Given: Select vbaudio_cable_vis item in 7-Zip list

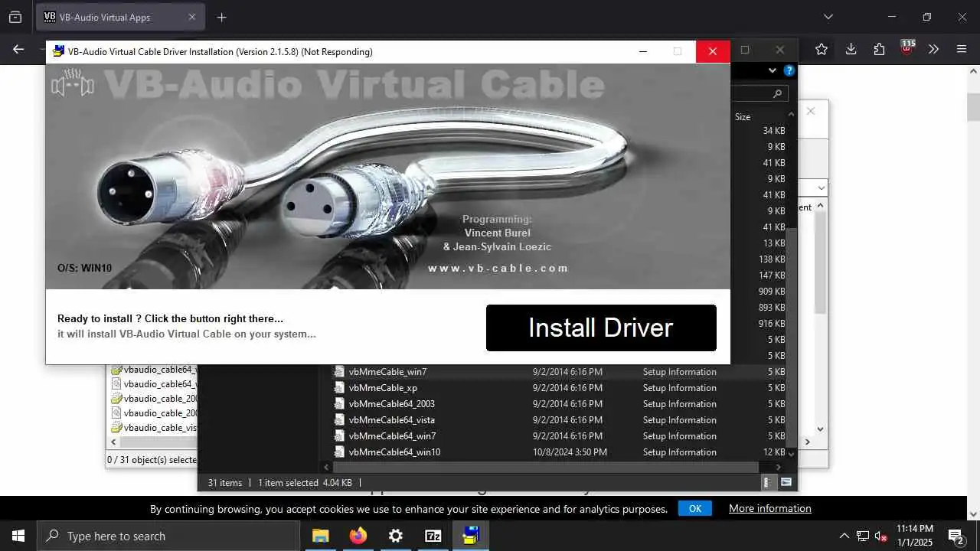Looking at the screenshot, I should pyautogui.click(x=159, y=428).
